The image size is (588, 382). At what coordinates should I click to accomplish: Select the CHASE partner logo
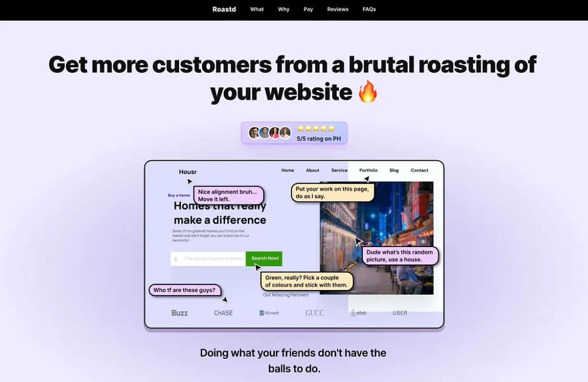(223, 313)
